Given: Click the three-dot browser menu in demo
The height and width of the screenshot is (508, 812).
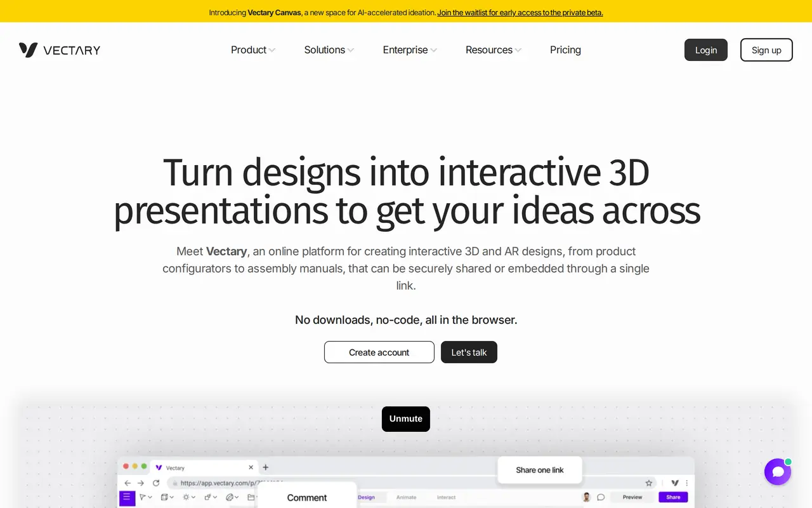Looking at the screenshot, I should pyautogui.click(x=686, y=483).
